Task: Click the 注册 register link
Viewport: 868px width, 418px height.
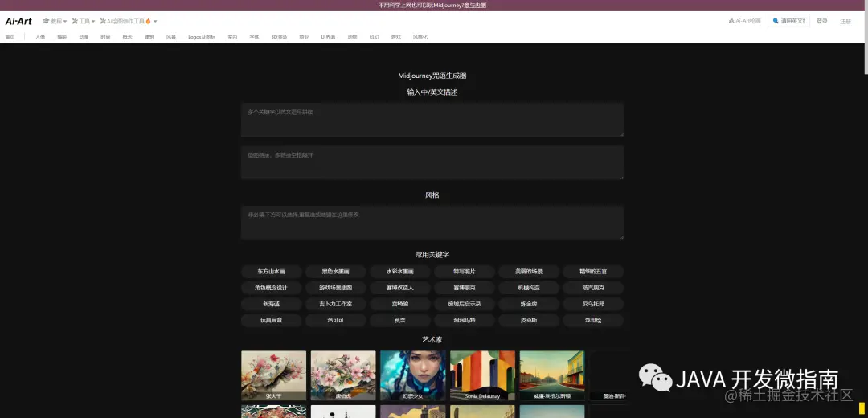Action: (845, 22)
